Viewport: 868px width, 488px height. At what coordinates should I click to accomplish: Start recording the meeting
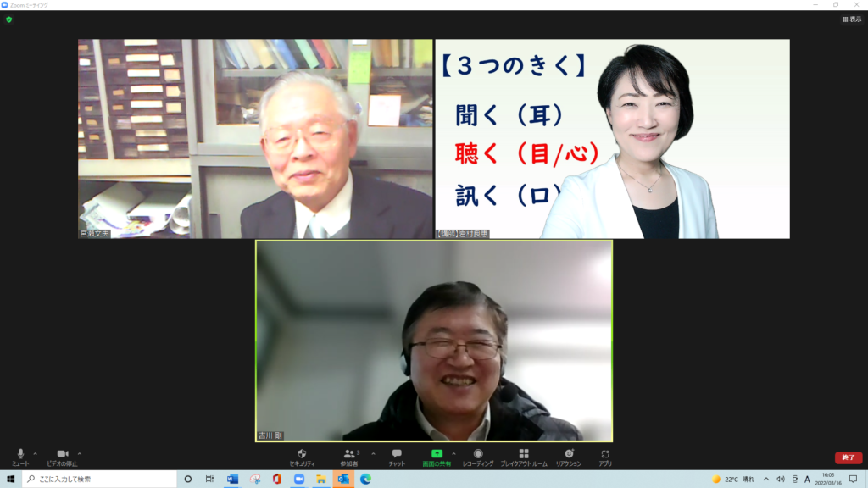(478, 455)
